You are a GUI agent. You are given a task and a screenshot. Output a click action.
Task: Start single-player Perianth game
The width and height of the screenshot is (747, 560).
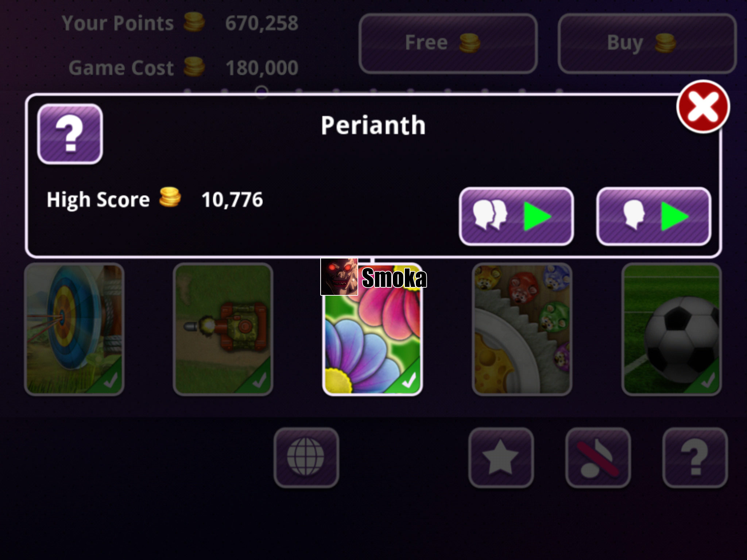click(x=654, y=216)
